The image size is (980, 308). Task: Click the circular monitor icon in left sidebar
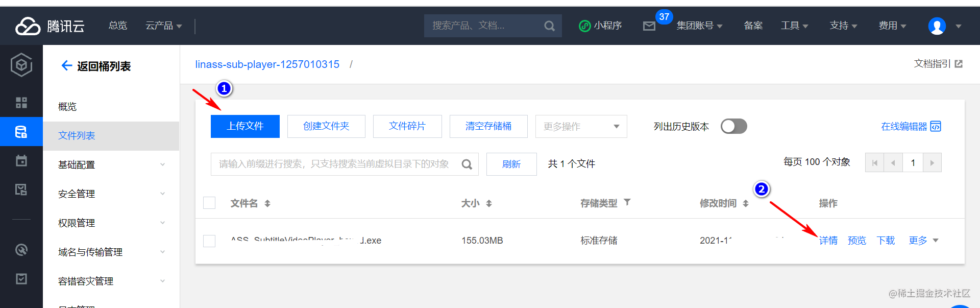(21, 250)
